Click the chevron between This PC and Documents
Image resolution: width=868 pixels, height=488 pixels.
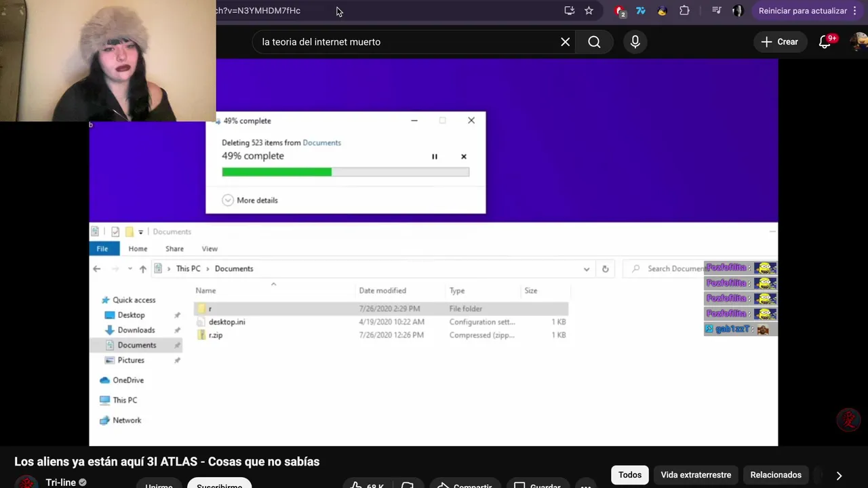pyautogui.click(x=208, y=269)
